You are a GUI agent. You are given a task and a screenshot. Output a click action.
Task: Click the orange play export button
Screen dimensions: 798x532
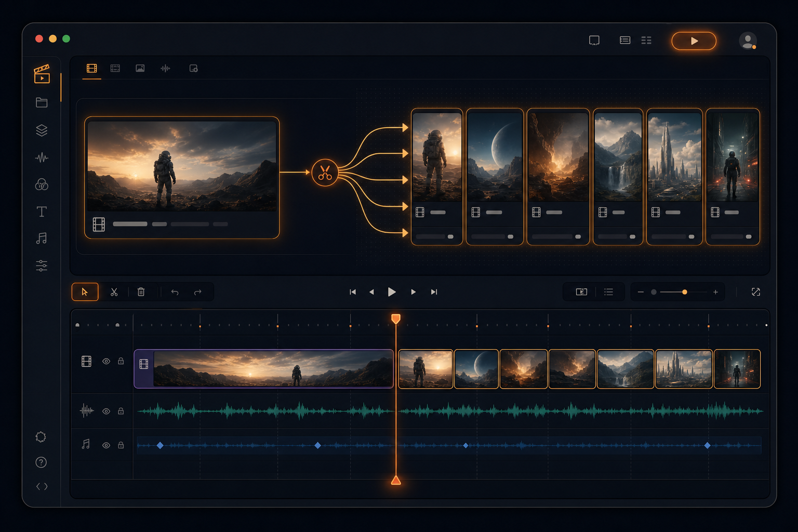coord(694,41)
